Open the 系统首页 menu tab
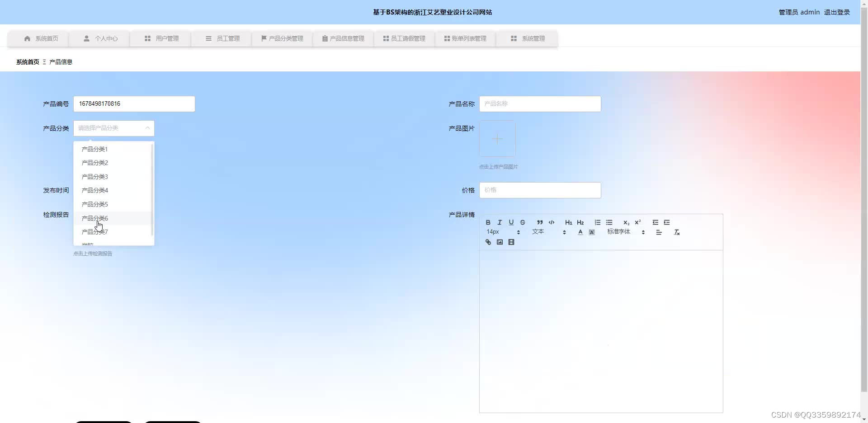Image resolution: width=868 pixels, height=423 pixels. click(x=38, y=38)
